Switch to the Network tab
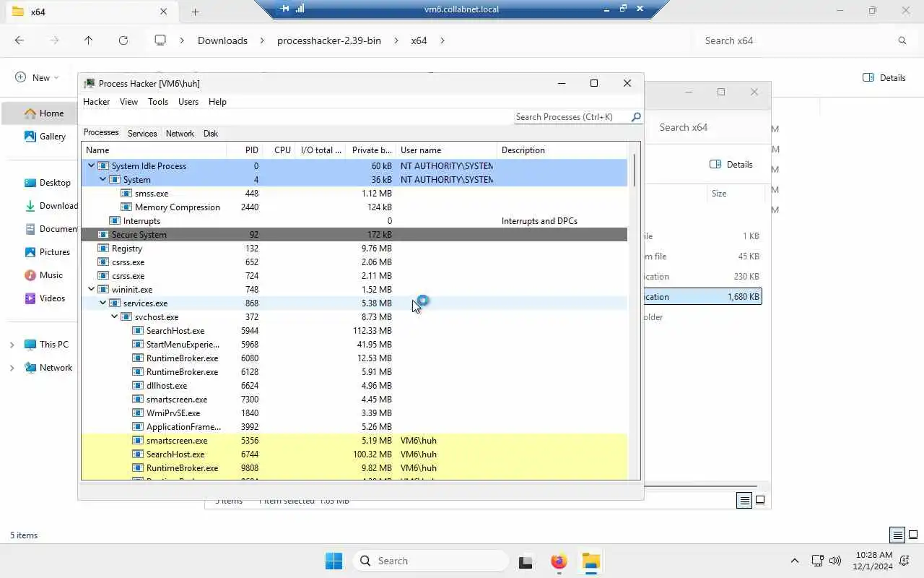 click(x=180, y=134)
